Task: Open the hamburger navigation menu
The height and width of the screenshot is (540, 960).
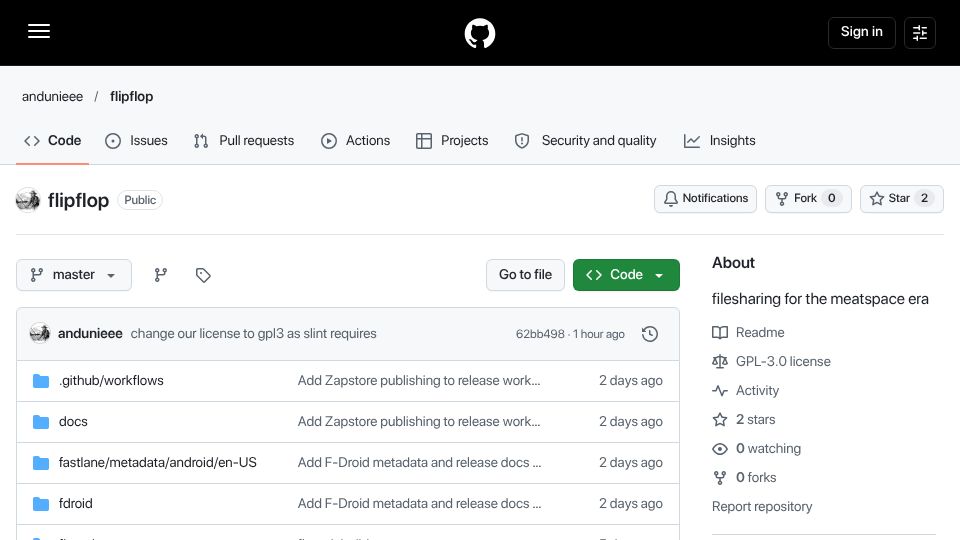Action: tap(39, 31)
